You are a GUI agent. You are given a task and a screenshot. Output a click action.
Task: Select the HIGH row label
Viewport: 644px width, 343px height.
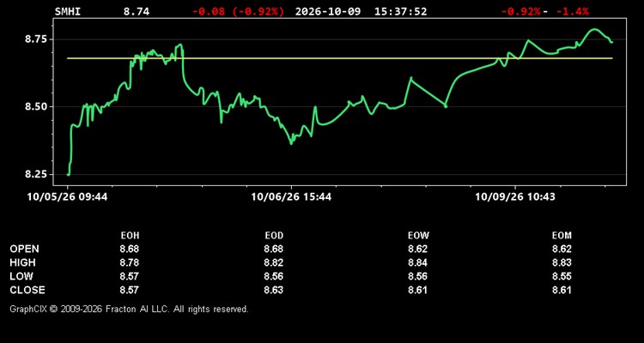[22, 262]
